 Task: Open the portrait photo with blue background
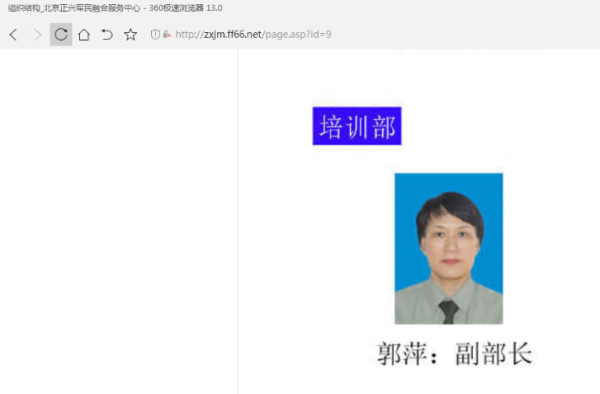[449, 249]
